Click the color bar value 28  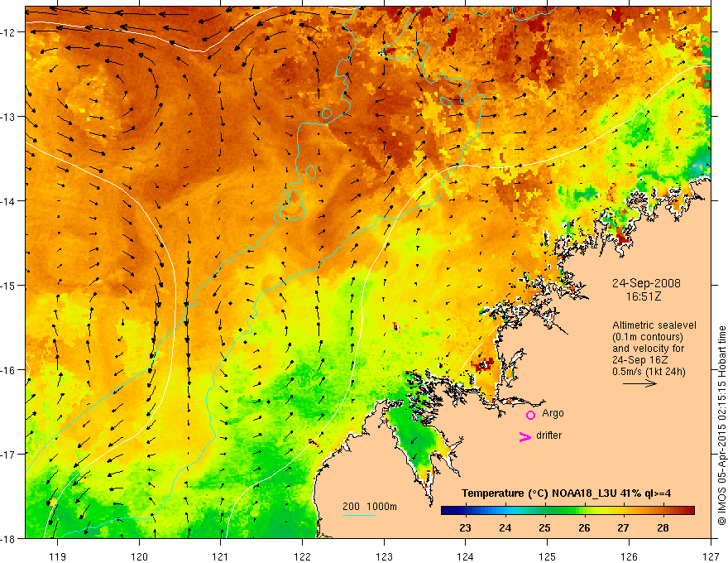click(x=663, y=527)
